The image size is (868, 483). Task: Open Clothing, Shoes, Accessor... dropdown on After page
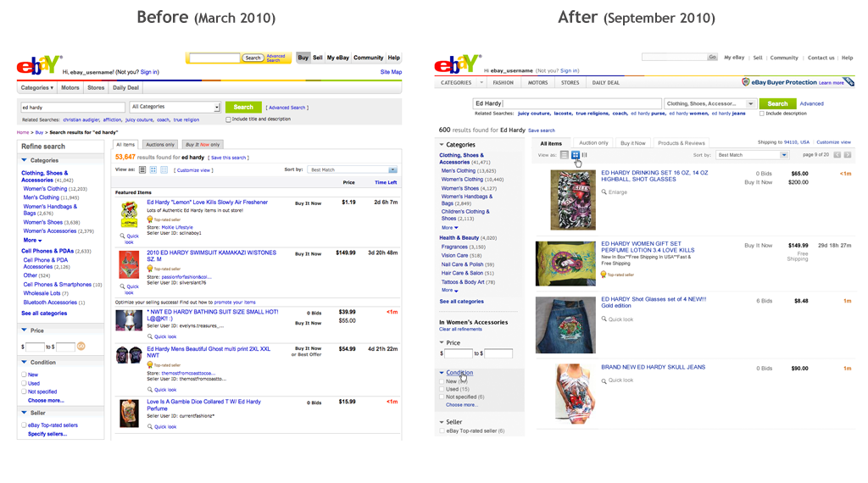click(710, 103)
